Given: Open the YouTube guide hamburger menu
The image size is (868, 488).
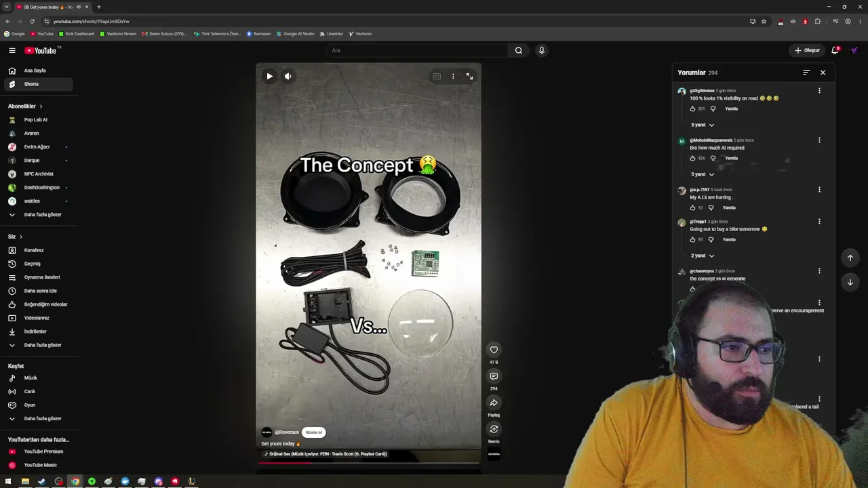Looking at the screenshot, I should 12,50.
